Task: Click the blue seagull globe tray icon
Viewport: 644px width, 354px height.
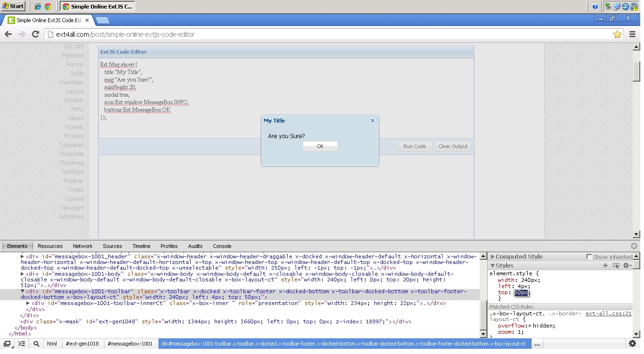Action: click(x=625, y=7)
